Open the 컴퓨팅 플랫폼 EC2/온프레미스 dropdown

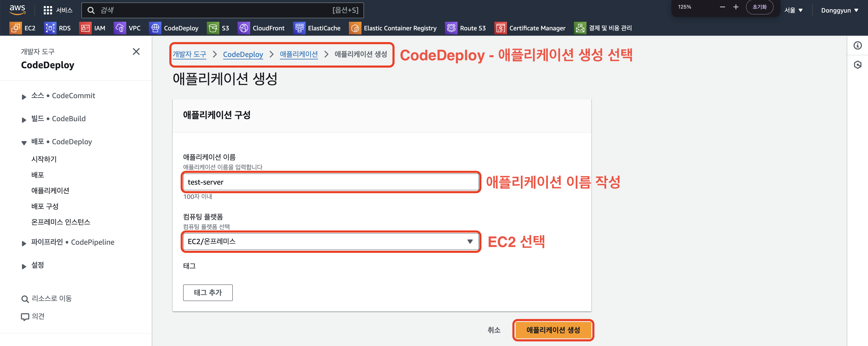point(330,241)
